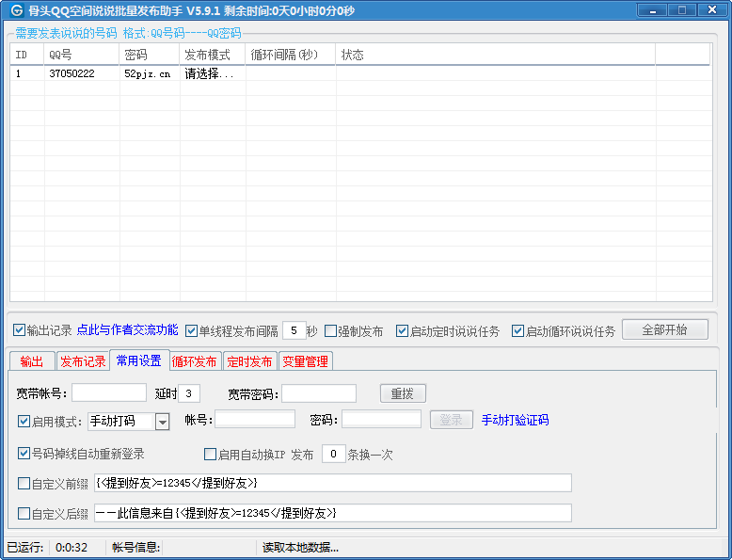
Task: Go to the 定时发布 tab
Action: [249, 361]
